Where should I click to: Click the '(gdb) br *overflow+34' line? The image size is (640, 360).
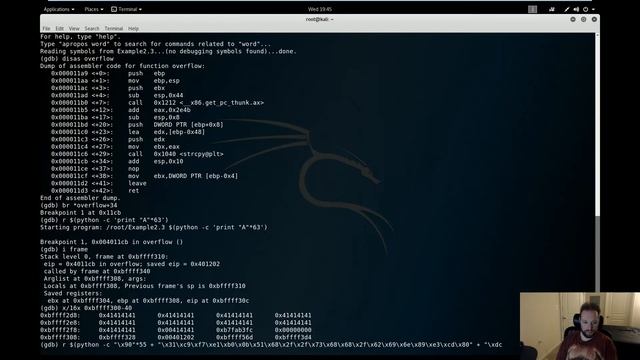[x=78, y=205]
